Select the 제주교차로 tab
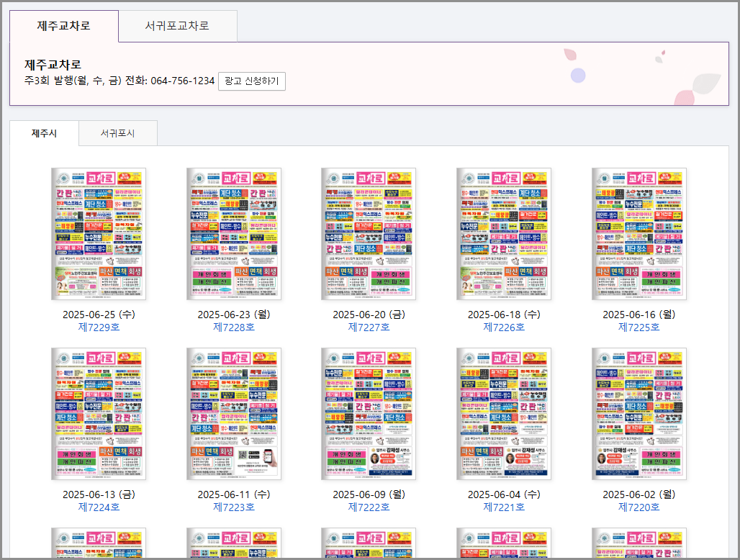 tap(64, 26)
